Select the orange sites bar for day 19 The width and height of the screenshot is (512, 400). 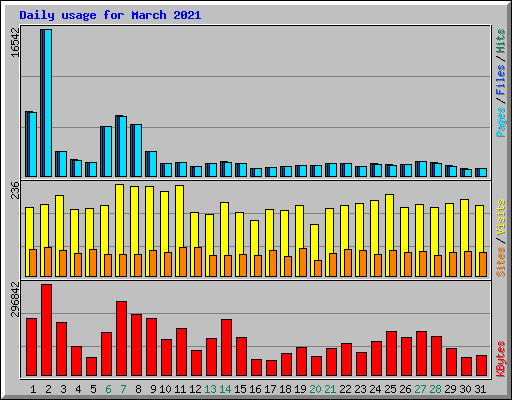pyautogui.click(x=303, y=263)
